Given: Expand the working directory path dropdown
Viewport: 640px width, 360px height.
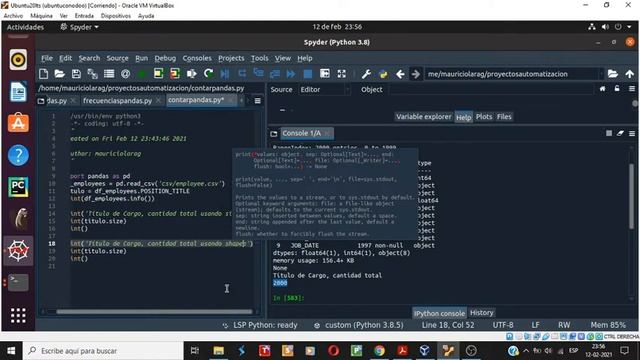Looking at the screenshot, I should (601, 74).
